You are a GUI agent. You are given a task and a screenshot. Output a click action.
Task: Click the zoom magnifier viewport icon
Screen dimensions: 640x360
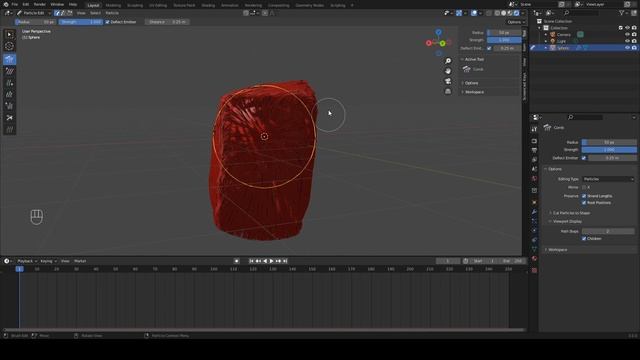pos(448,61)
